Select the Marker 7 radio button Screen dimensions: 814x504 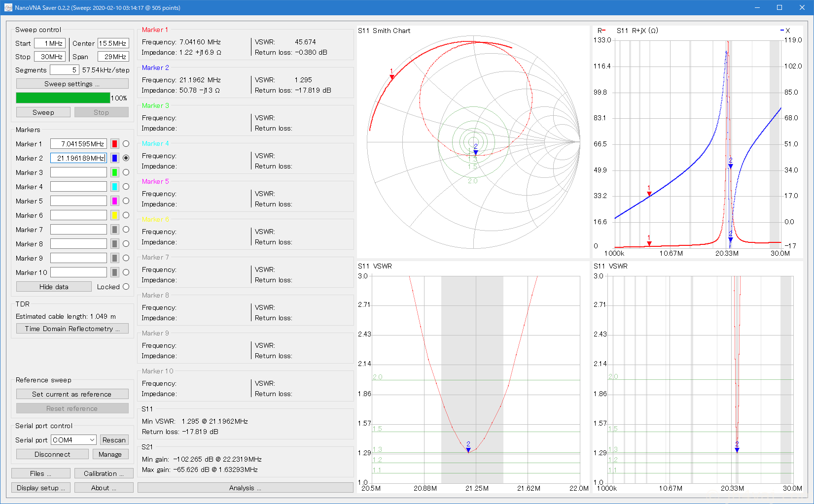click(126, 230)
